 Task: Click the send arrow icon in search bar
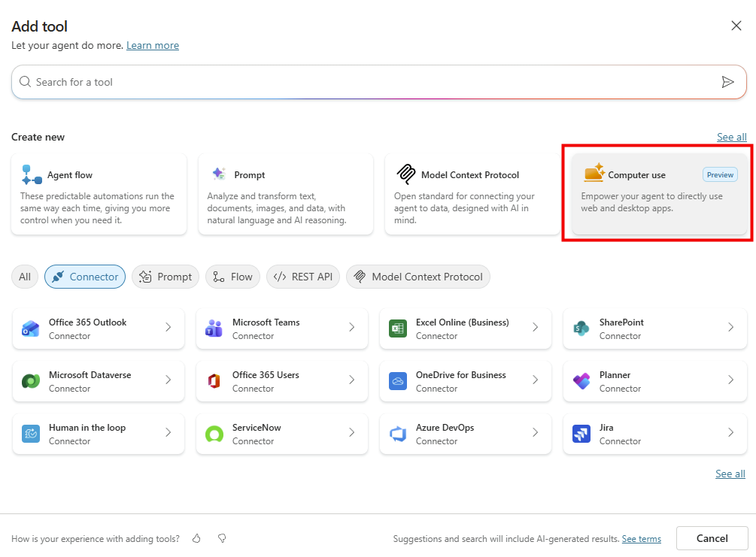(727, 82)
